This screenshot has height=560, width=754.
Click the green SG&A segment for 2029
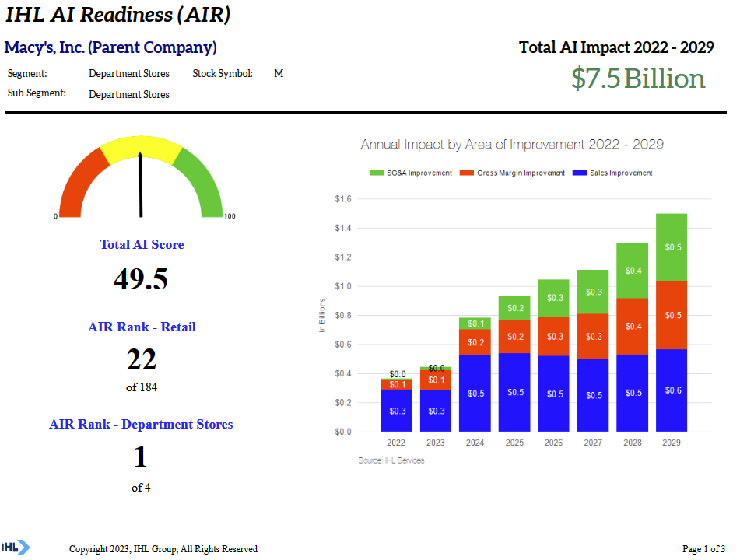[672, 247]
